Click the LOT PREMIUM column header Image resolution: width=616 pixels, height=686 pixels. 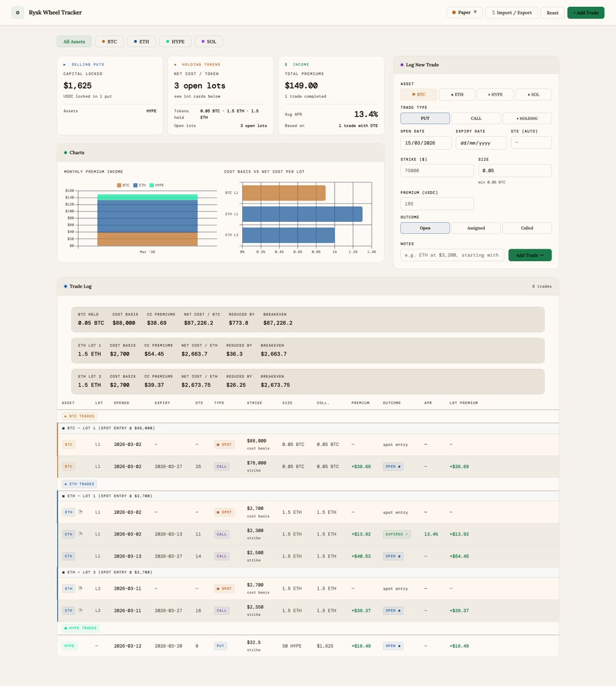463,403
